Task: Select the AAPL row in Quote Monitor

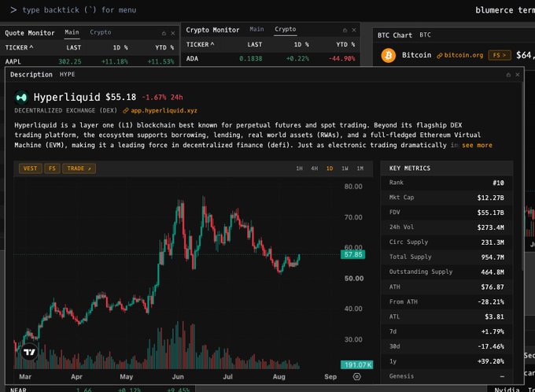Action: 90,61
